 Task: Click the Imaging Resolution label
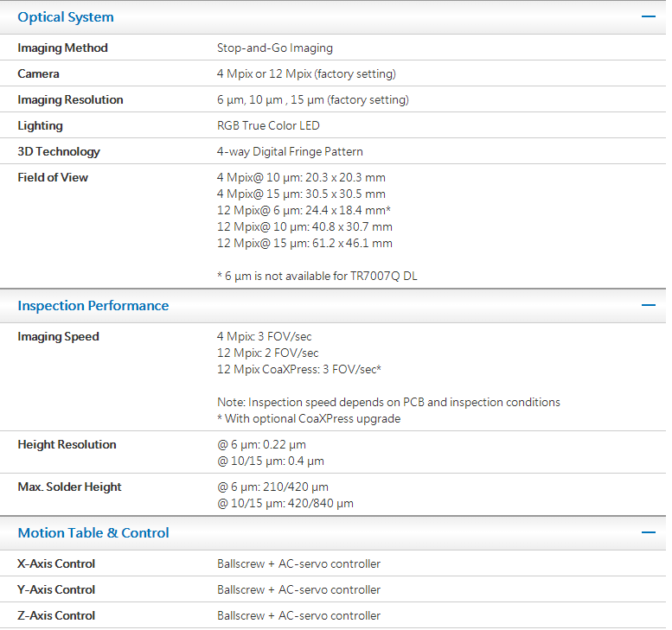pyautogui.click(x=70, y=100)
